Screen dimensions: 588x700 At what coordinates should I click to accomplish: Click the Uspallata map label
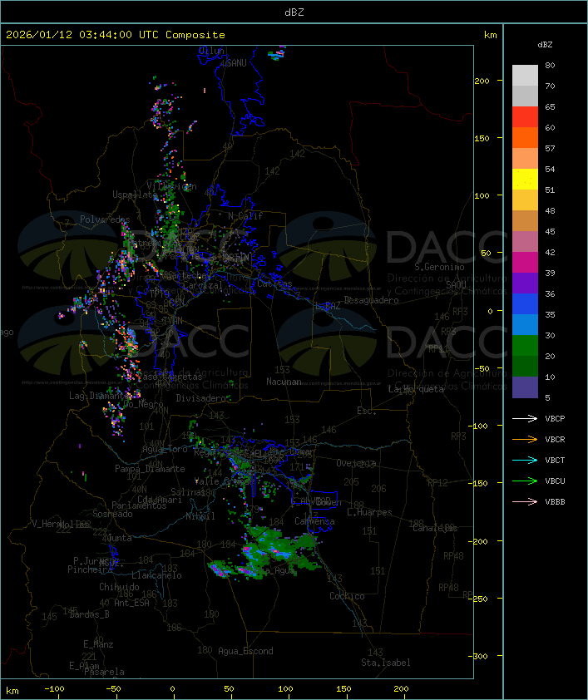coord(135,195)
